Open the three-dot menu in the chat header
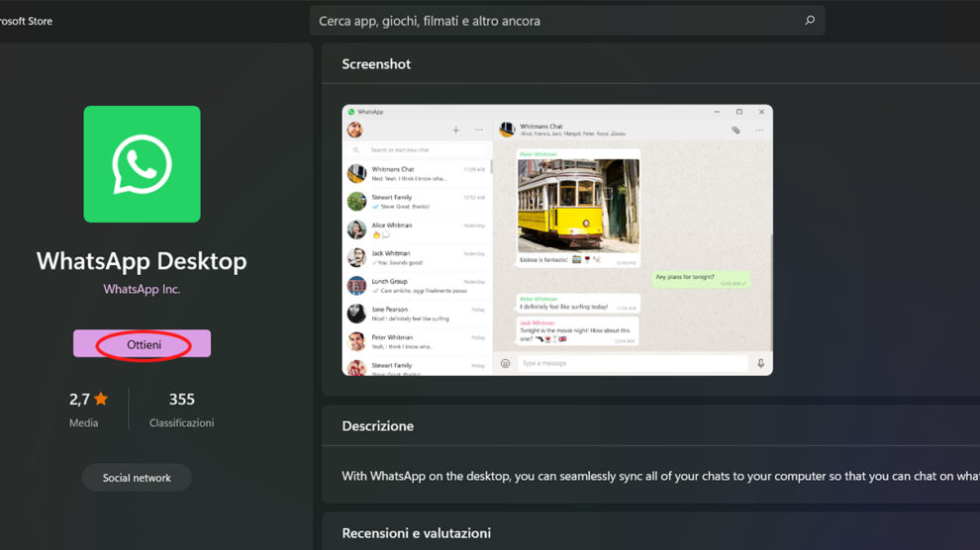 [x=760, y=130]
